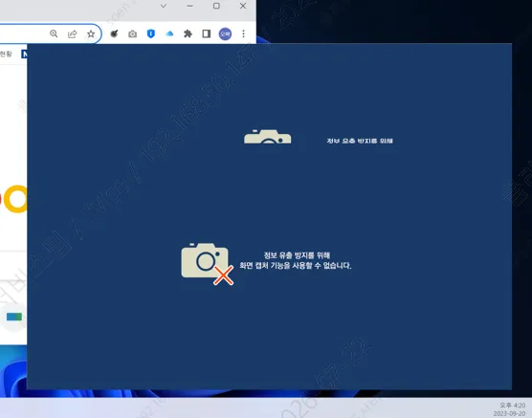Open the camera screenshot extension in Chrome's toolbar
Image resolution: width=532 pixels, height=418 pixels.
(x=133, y=33)
